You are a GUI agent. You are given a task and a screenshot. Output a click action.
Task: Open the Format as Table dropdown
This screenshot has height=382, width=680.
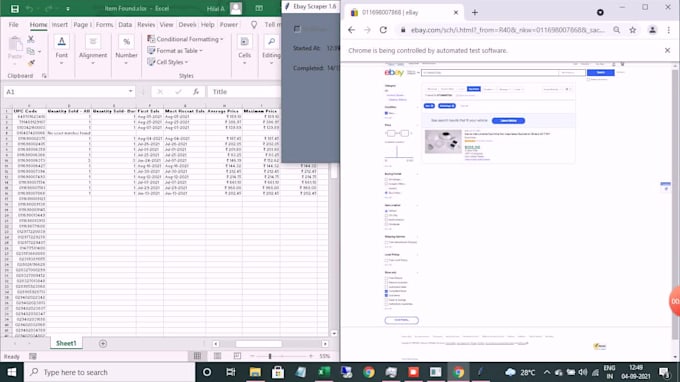[x=175, y=51]
